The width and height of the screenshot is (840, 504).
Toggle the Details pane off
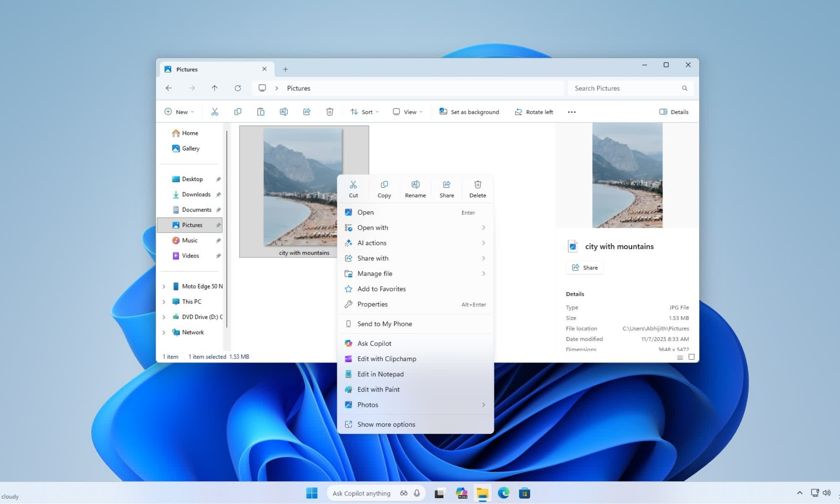[x=673, y=112]
